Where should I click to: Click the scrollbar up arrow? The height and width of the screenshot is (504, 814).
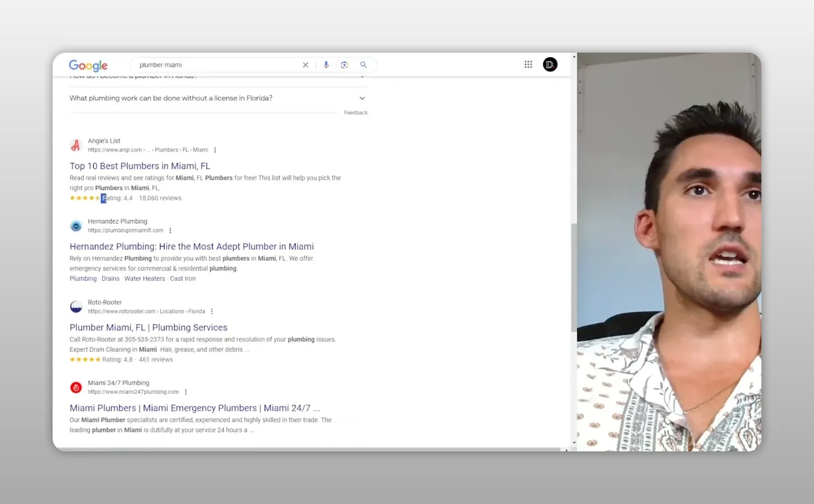pyautogui.click(x=574, y=56)
